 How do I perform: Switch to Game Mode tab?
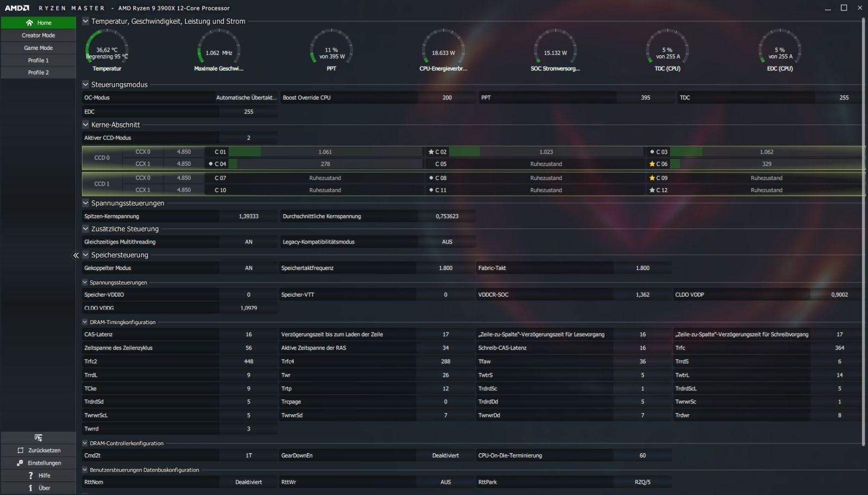pyautogui.click(x=39, y=48)
